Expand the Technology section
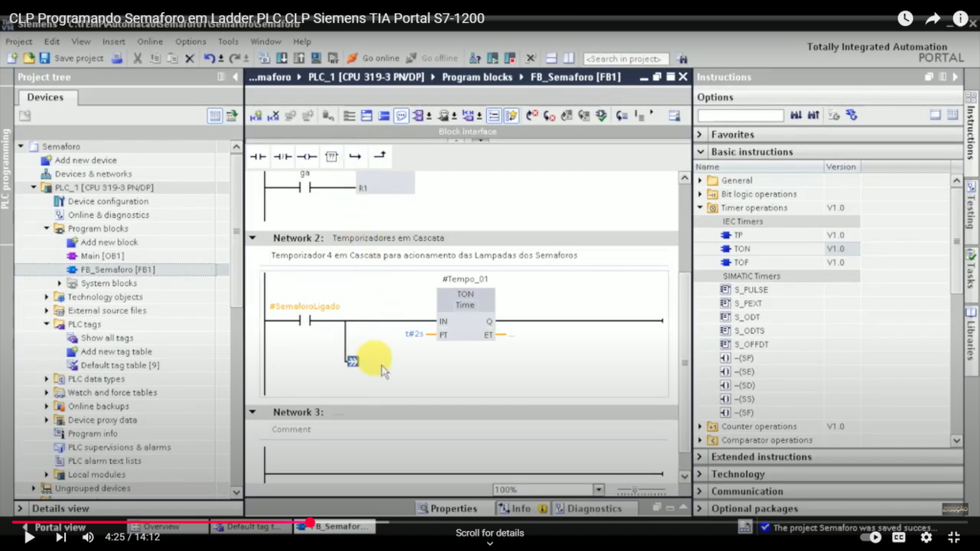 click(x=701, y=474)
